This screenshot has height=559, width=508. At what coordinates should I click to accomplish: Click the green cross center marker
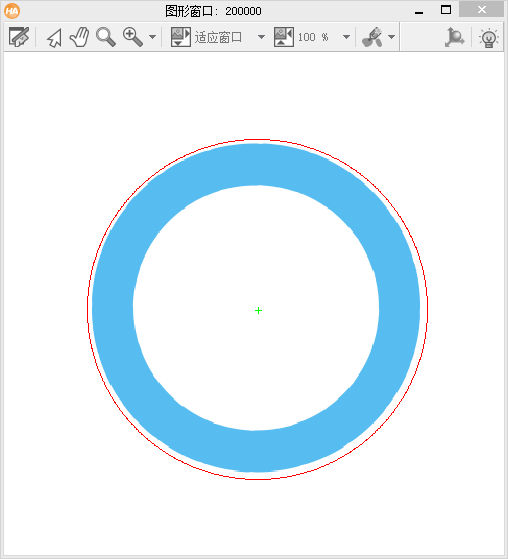click(258, 311)
